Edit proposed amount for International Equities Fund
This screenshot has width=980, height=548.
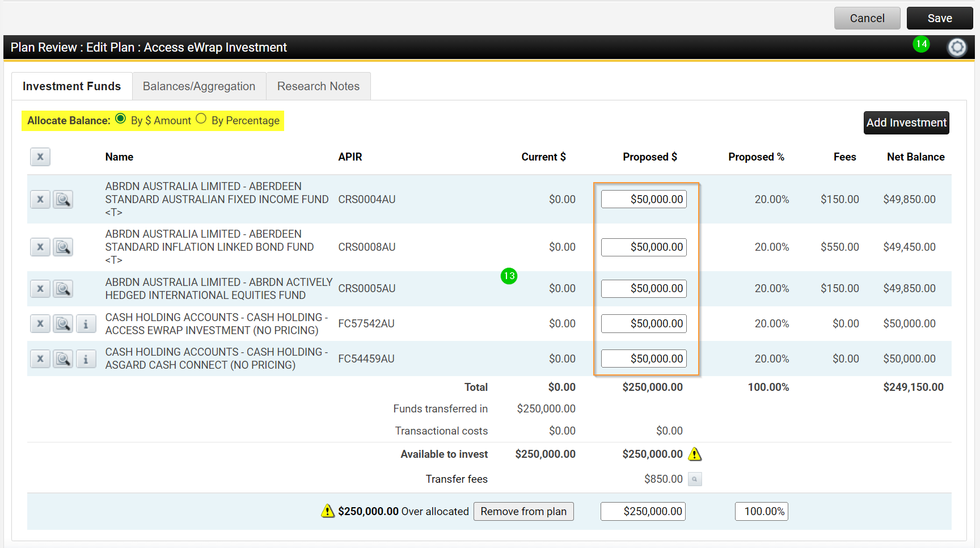(644, 288)
